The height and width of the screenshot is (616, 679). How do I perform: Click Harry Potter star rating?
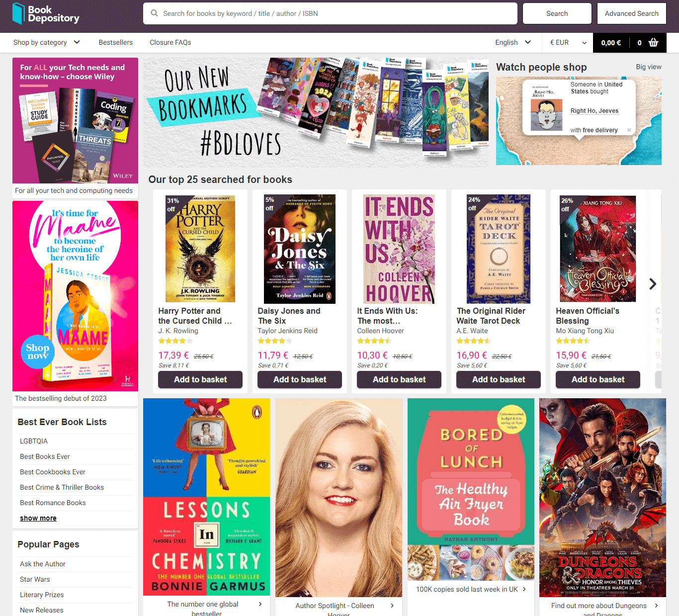(x=175, y=341)
